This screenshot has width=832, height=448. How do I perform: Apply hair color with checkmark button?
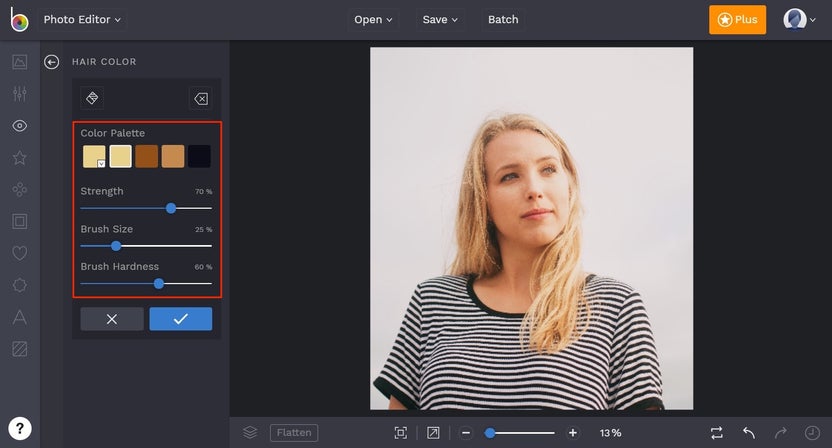click(180, 319)
